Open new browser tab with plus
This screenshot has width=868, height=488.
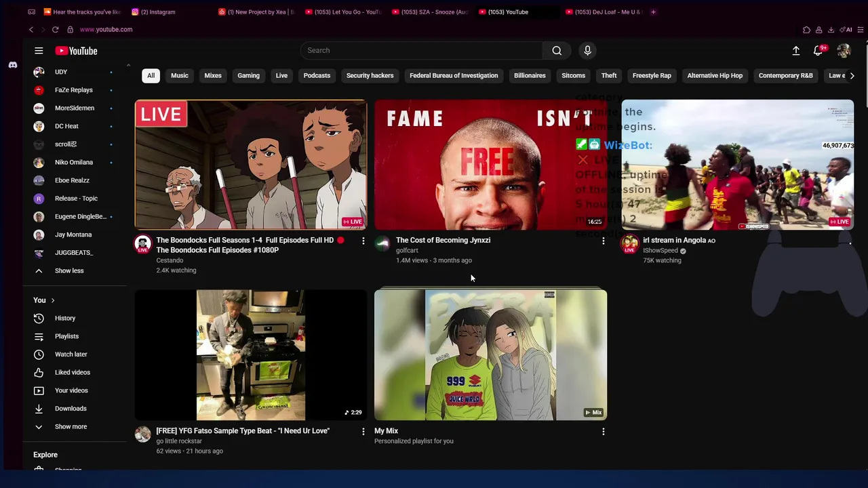[653, 12]
